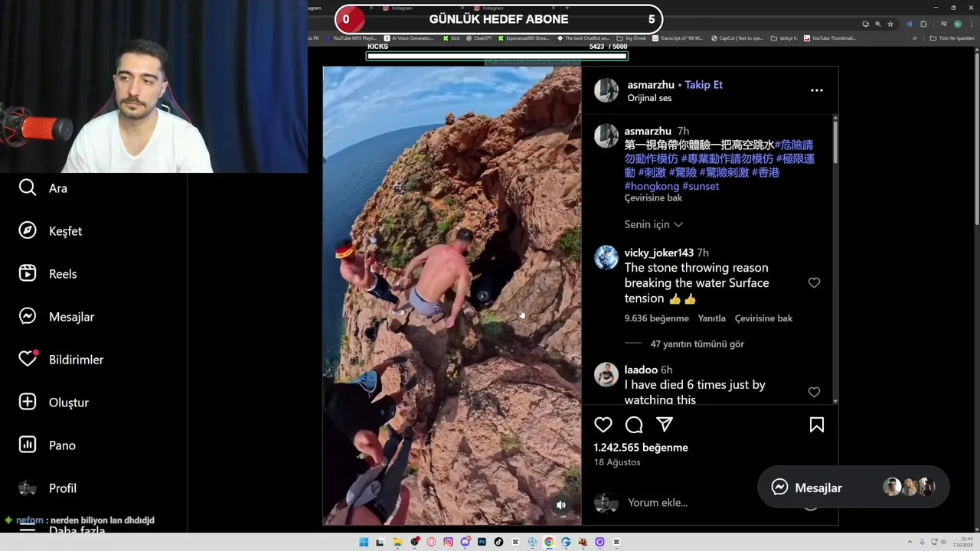Open the #hongkong hashtag
The image size is (980, 551).
[652, 186]
